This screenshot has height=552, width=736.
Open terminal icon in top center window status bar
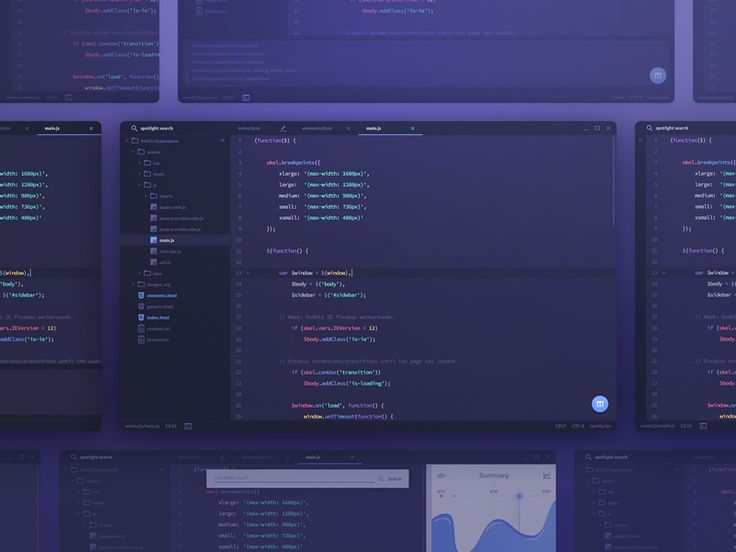246,98
